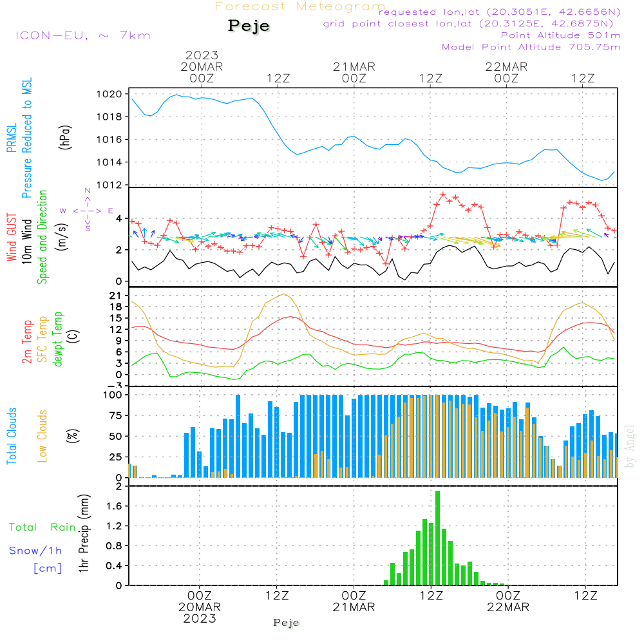
Task: Click the '21MAR 00Z' label above the charts
Action: [x=354, y=72]
